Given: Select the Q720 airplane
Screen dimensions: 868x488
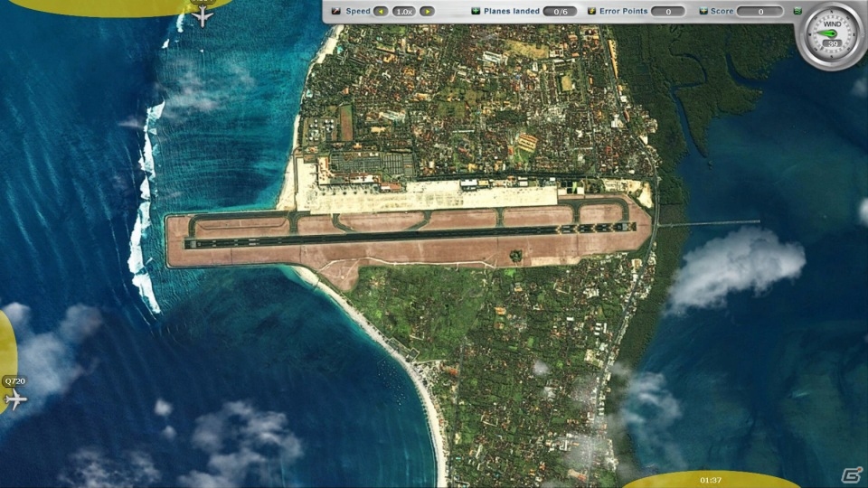Looking at the screenshot, I should [x=15, y=399].
